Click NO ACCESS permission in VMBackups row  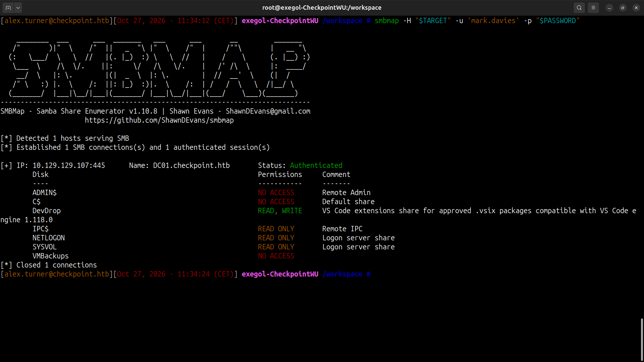point(276,256)
